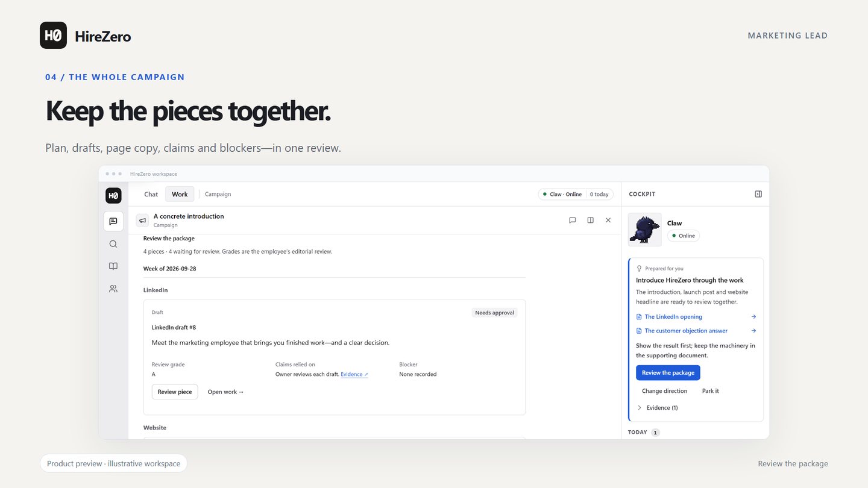Click the lightbulb Prepared for you icon
868x488 pixels.
click(x=640, y=269)
